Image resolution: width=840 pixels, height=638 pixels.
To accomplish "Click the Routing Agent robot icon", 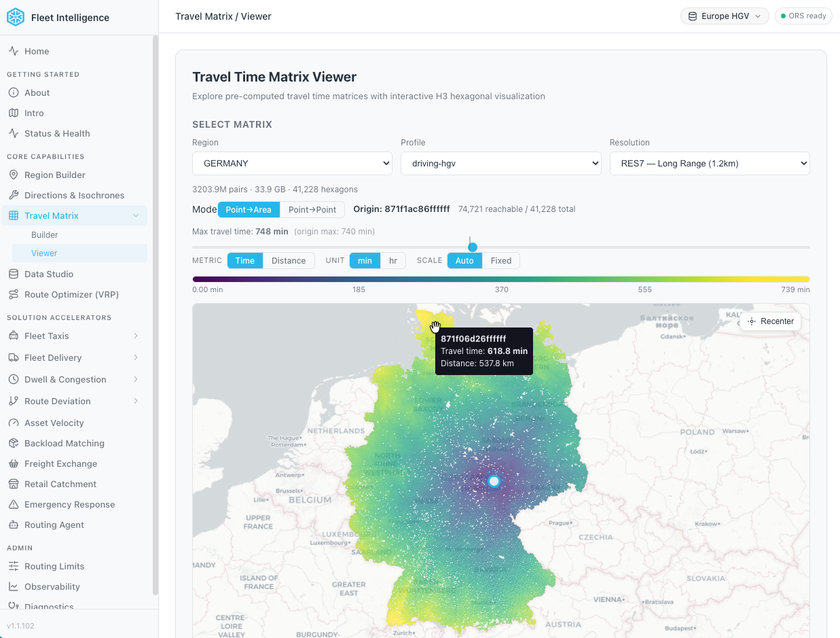I will tap(13, 525).
